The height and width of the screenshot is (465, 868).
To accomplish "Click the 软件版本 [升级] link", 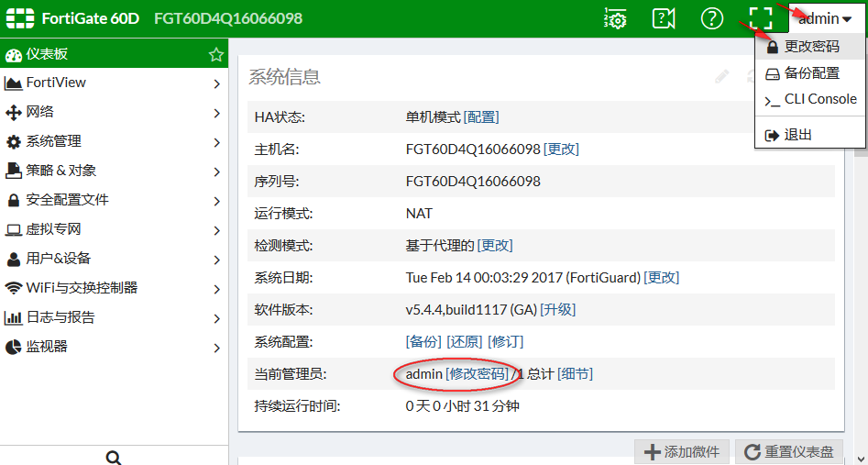I will 558,309.
